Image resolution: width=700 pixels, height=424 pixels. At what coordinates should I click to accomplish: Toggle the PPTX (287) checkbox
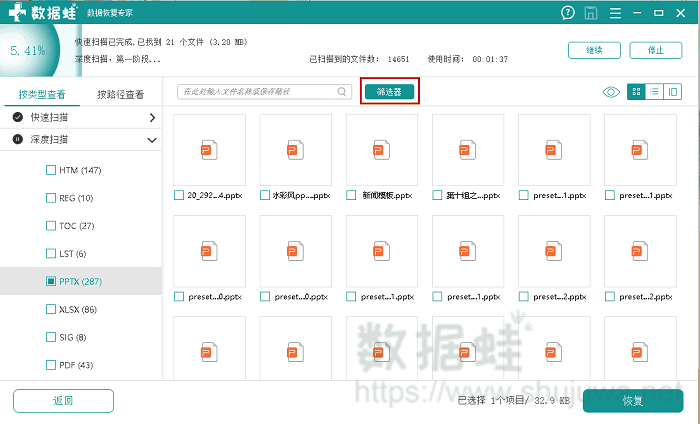point(51,281)
